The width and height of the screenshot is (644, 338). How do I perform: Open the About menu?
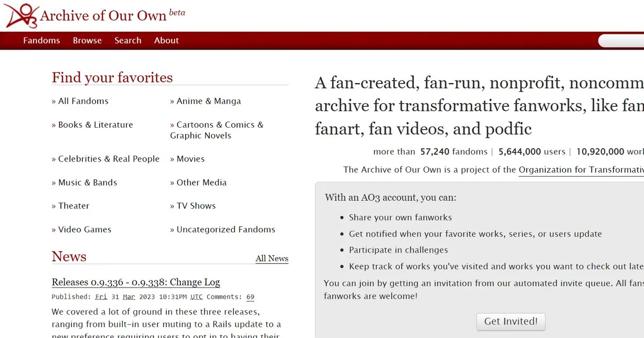[166, 40]
